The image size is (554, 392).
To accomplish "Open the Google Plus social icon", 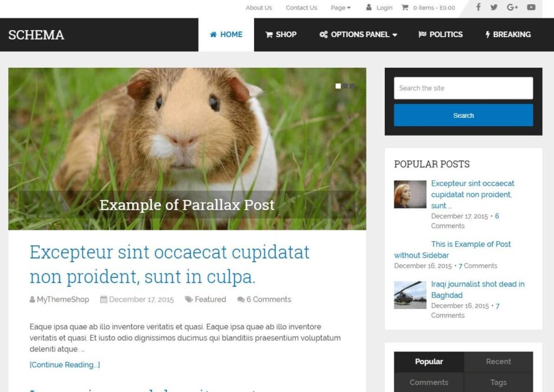I will pos(512,7).
